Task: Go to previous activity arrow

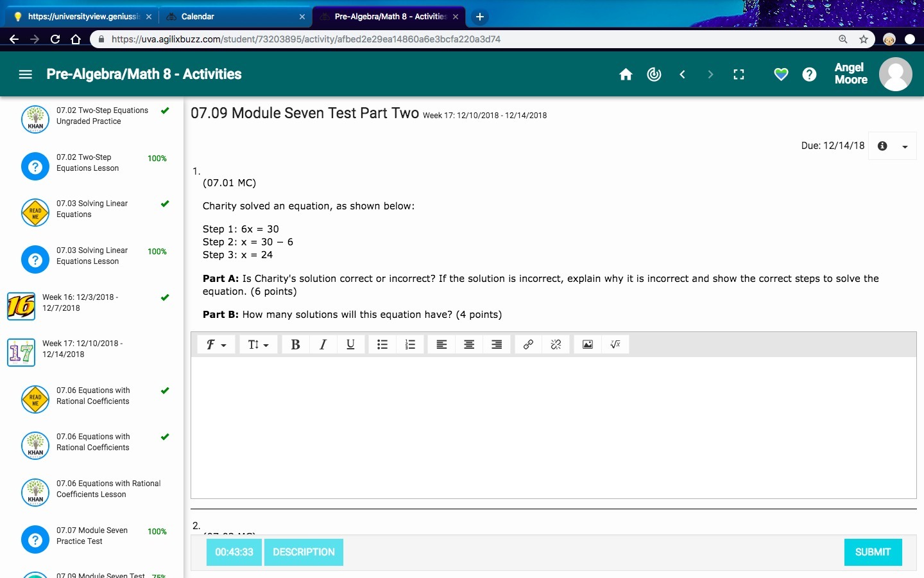Action: tap(682, 74)
